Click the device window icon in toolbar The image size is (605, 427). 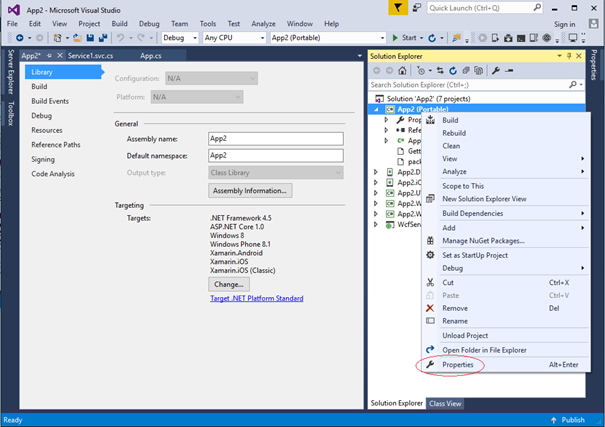(495, 38)
